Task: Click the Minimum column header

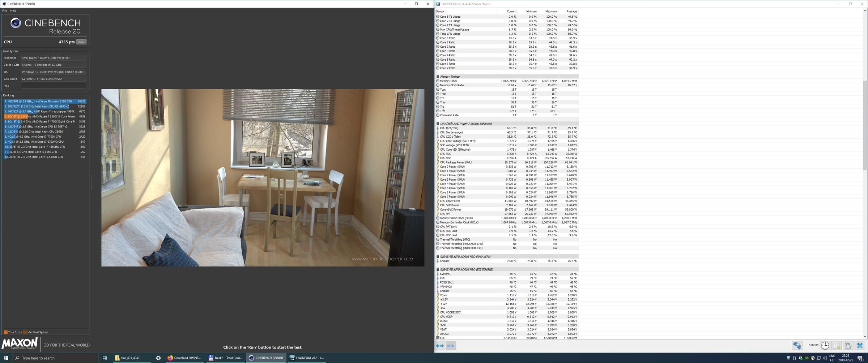Action: pyautogui.click(x=527, y=12)
